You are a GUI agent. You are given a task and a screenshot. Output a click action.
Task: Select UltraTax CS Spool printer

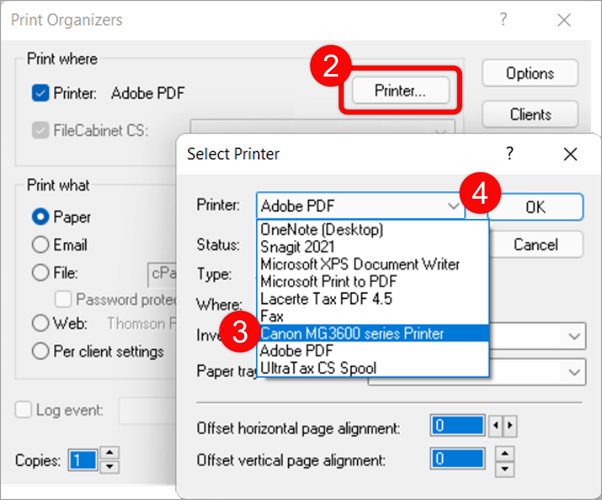click(320, 367)
